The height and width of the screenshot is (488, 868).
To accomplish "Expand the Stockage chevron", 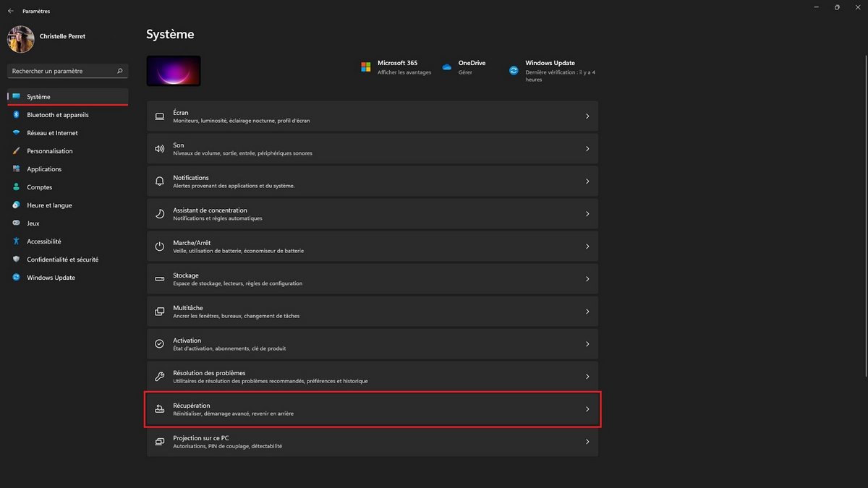I will [x=587, y=279].
